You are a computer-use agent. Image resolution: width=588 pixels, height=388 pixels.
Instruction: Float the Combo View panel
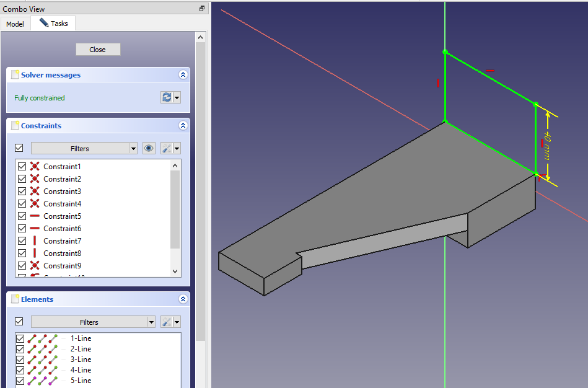(202, 9)
